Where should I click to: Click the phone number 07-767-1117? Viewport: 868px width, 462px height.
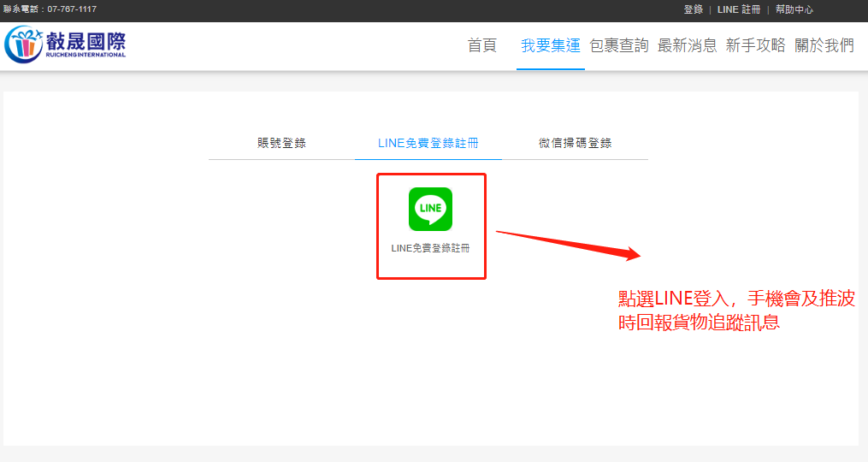pos(72,9)
